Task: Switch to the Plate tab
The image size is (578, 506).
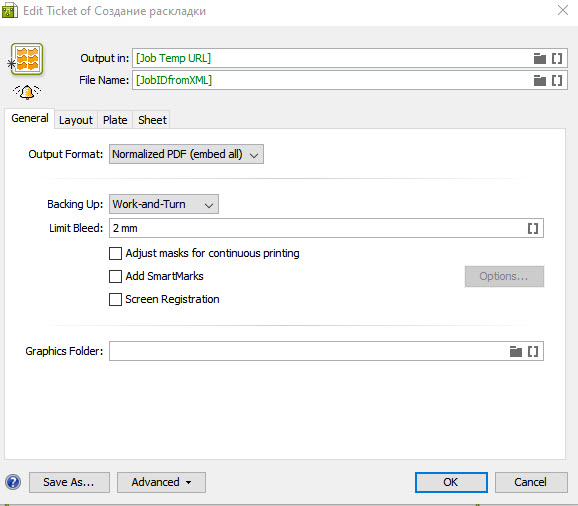Action: 115,120
